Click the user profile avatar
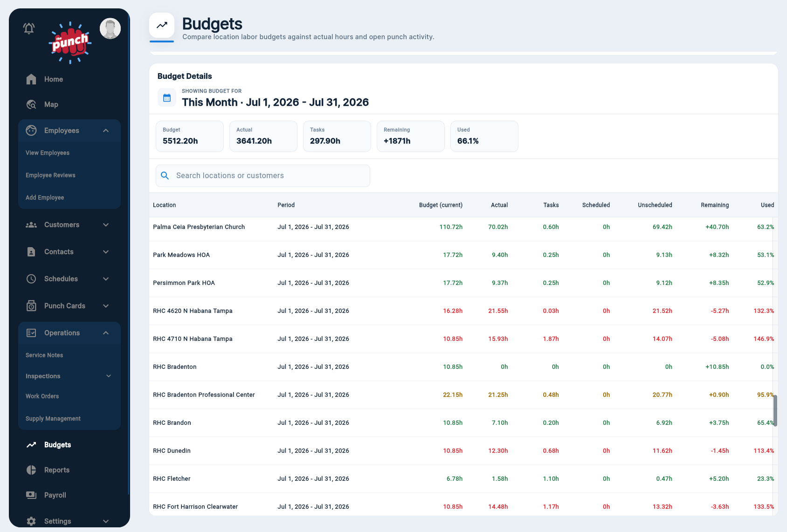This screenshot has height=532, width=787. tap(110, 29)
